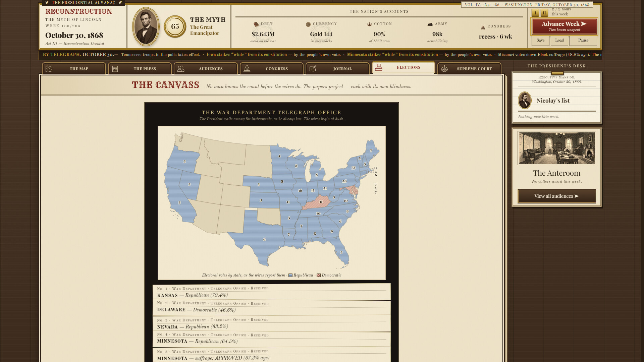Viewport: 644px width, 362px height.
Task: Select telegram No. 2 'DELAWARE'
Action: pyautogui.click(x=272, y=307)
